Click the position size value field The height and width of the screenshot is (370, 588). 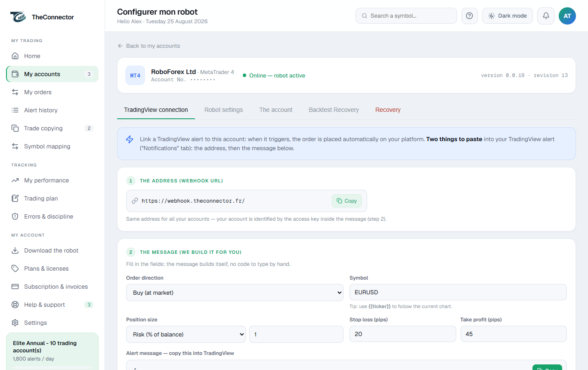[x=296, y=334]
